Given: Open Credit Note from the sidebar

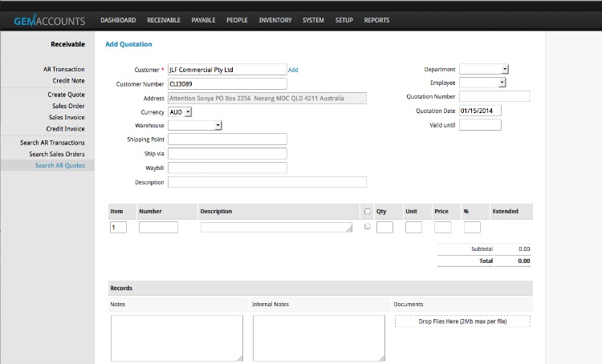Looking at the screenshot, I should coord(68,80).
